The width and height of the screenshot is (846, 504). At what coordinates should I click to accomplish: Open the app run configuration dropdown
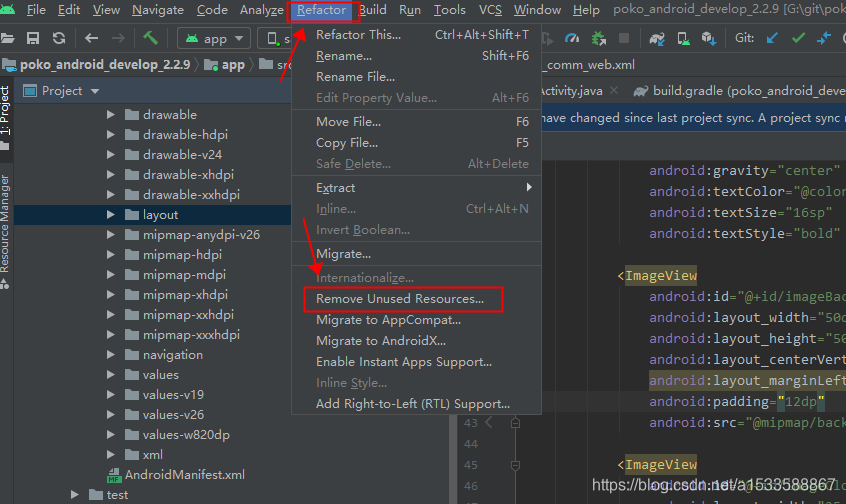click(x=214, y=38)
